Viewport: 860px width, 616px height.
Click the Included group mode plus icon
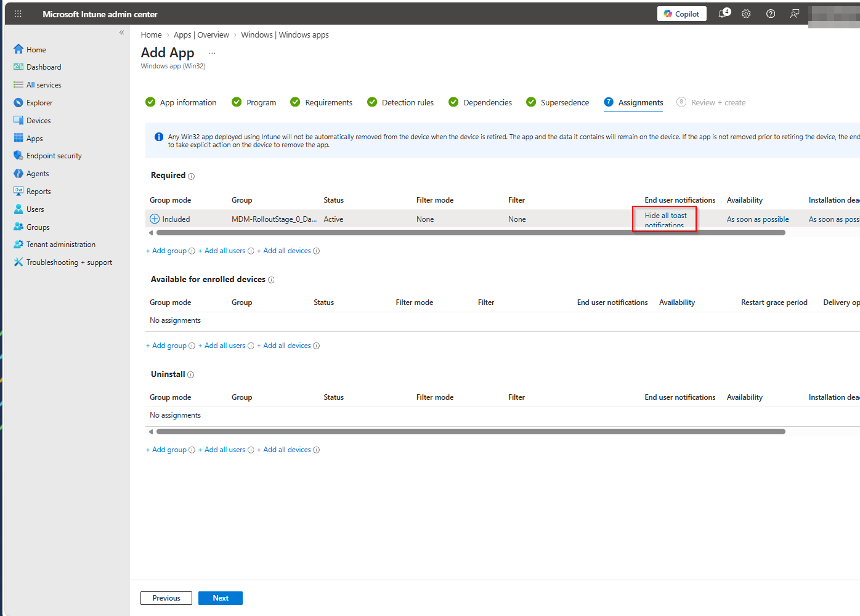pyautogui.click(x=155, y=219)
